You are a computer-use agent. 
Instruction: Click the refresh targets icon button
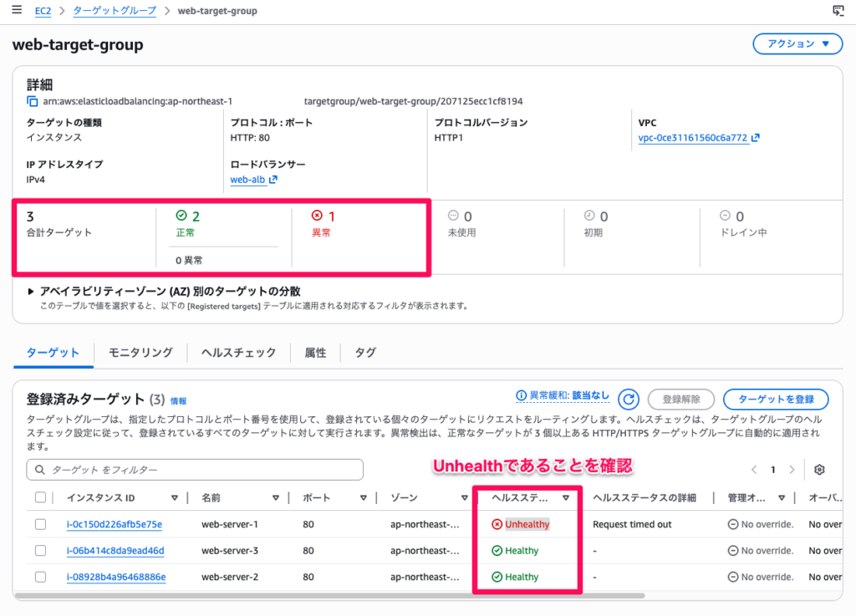pyautogui.click(x=630, y=399)
